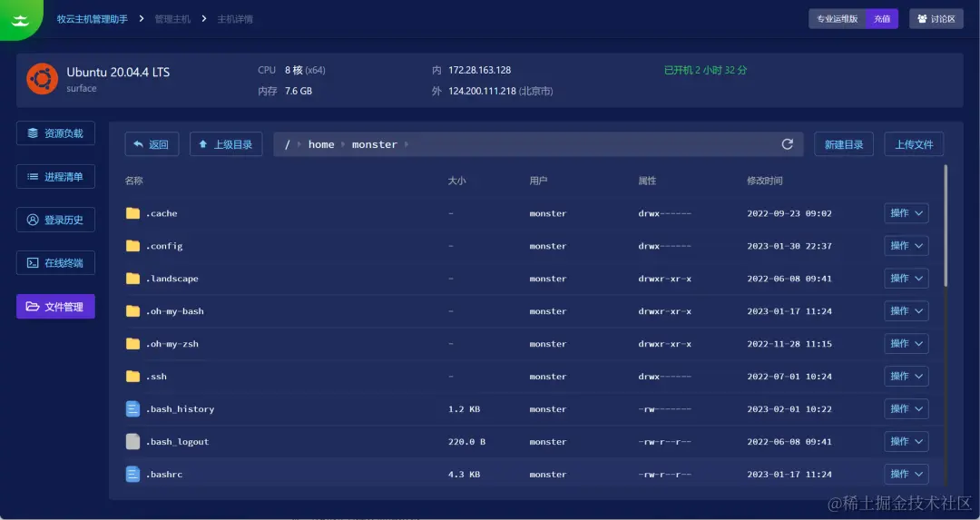Open 操作 dropdown for .oh-my-zsh
Screen dimensions: 980x520
(x=906, y=343)
